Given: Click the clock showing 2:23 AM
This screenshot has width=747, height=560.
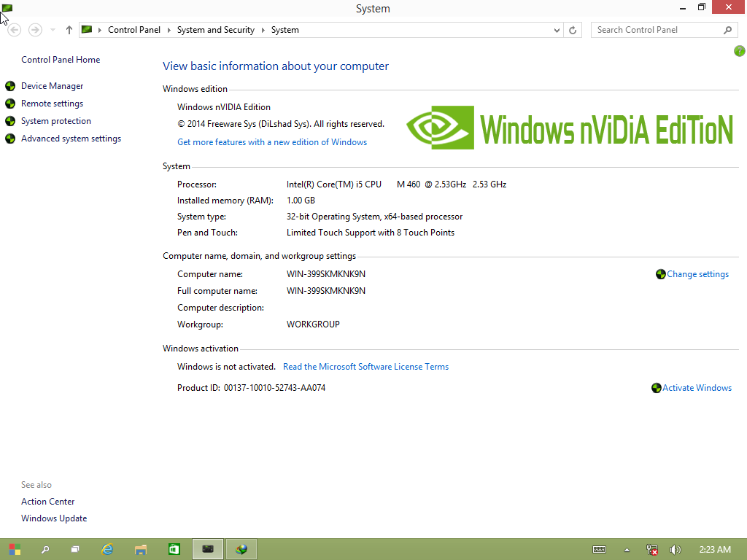Looking at the screenshot, I should click(x=715, y=550).
